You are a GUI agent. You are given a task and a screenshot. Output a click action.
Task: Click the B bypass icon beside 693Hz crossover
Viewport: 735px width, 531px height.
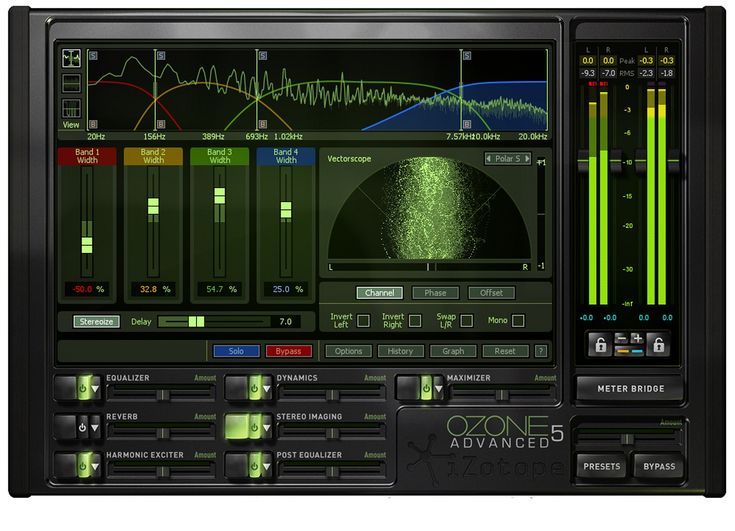(263, 124)
